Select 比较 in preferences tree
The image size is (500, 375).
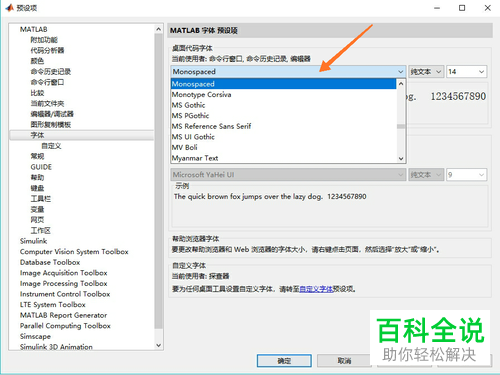pyautogui.click(x=37, y=93)
